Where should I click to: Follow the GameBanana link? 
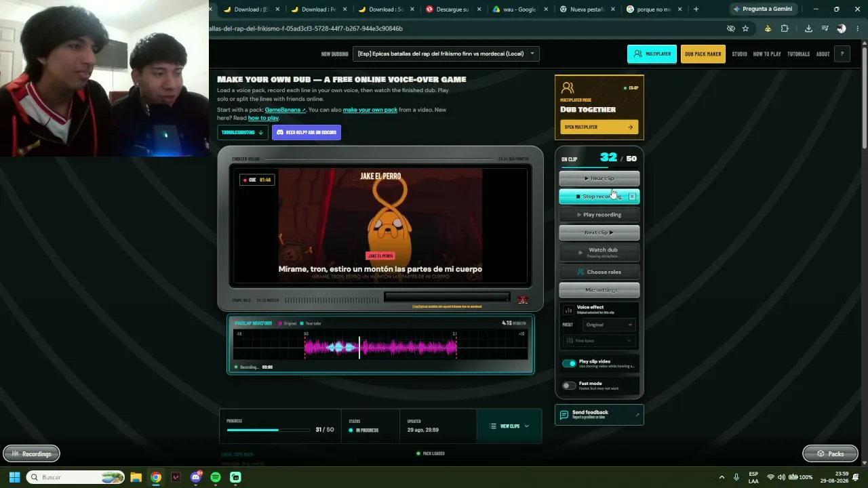(285, 110)
